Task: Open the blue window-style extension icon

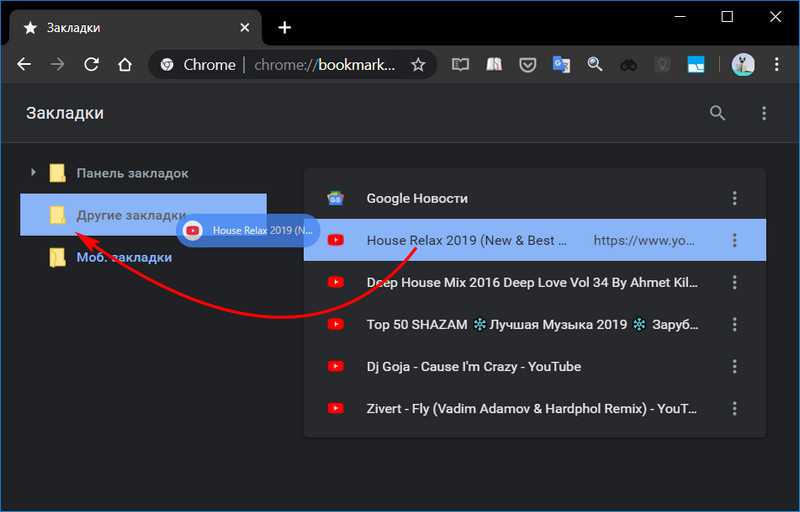Action: tap(696, 65)
